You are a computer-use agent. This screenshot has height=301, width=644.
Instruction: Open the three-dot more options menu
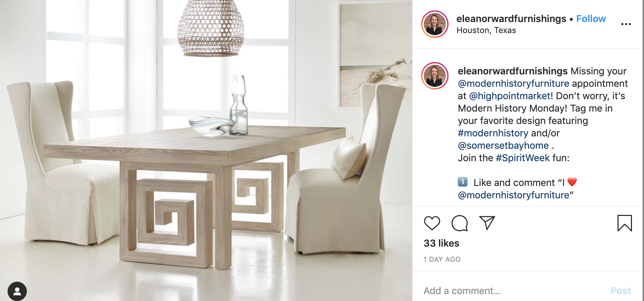pyautogui.click(x=626, y=24)
